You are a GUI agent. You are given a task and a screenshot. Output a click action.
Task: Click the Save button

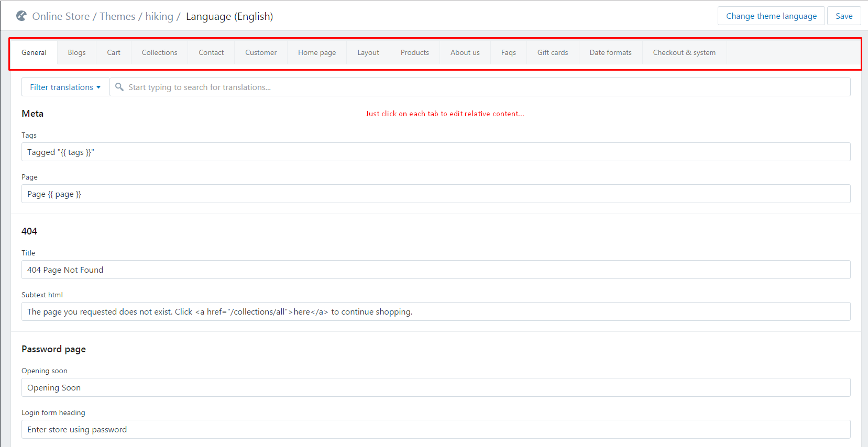[843, 16]
